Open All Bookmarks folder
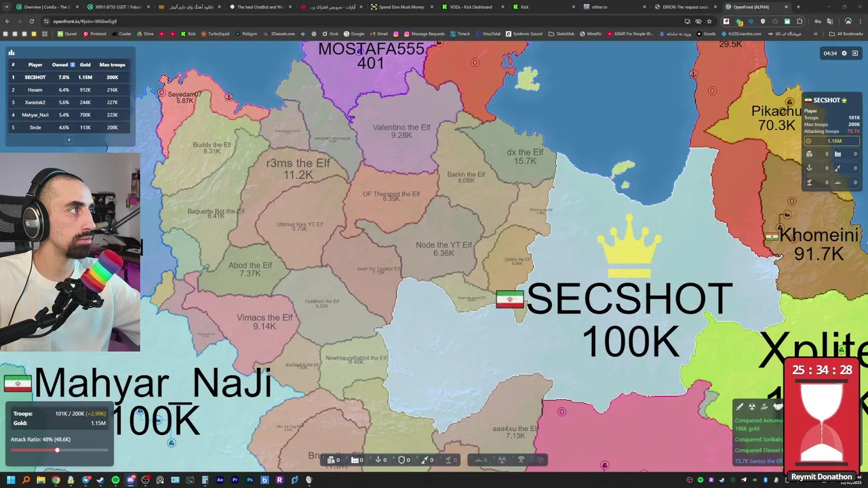This screenshot has height=488, width=868. (x=846, y=33)
